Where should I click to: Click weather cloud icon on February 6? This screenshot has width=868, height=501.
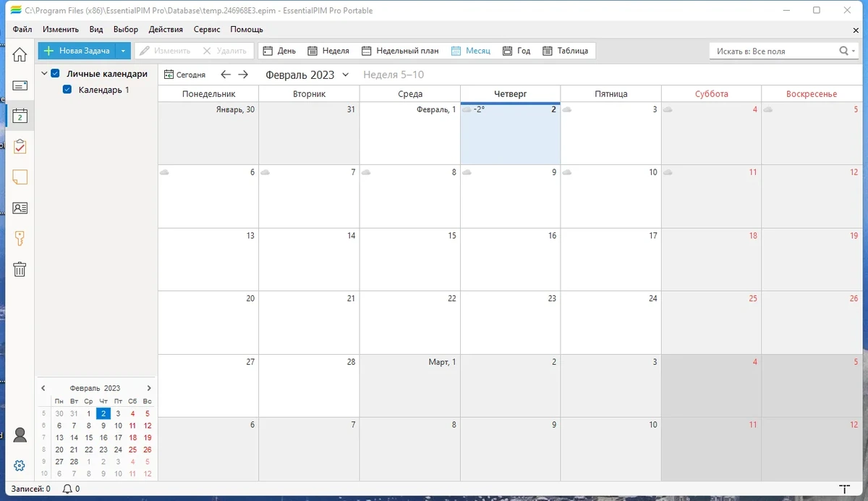point(165,172)
